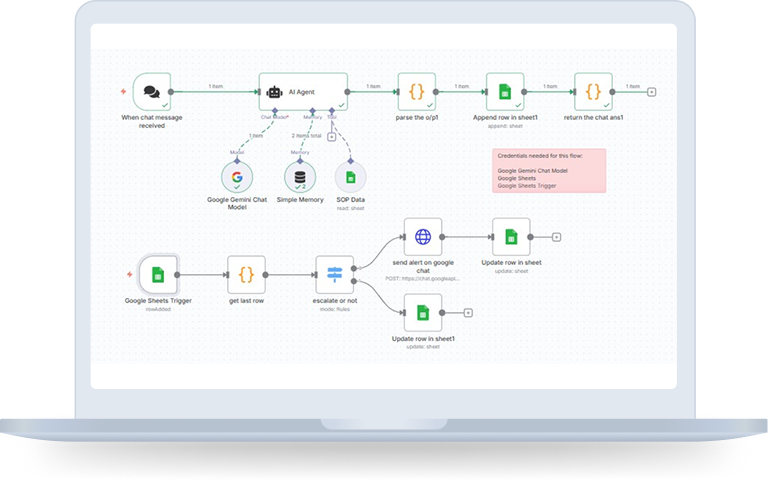Select the 'Update row in sheet' node
This screenshot has height=484, width=768.
[x=511, y=237]
